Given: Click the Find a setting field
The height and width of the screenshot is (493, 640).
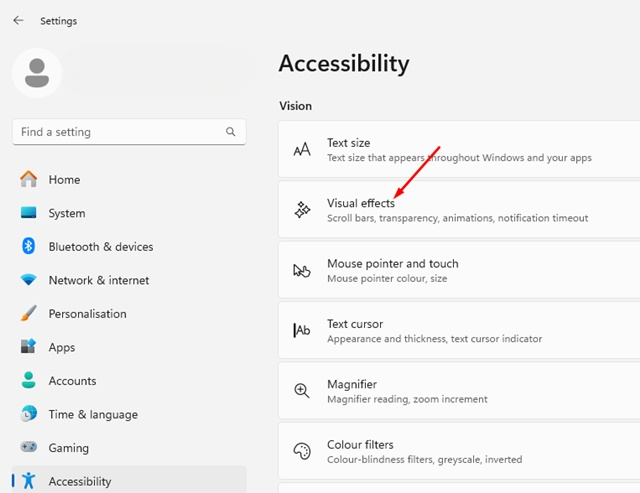Looking at the screenshot, I should (129, 132).
